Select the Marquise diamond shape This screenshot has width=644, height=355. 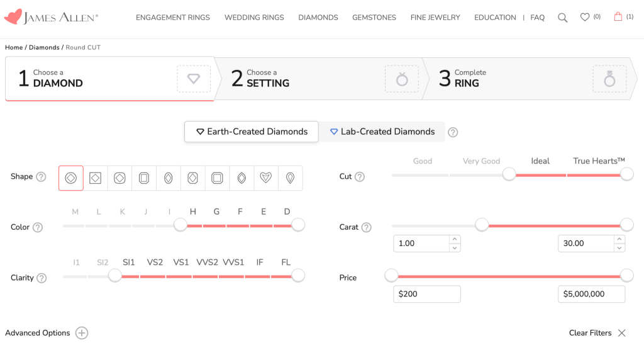(241, 178)
